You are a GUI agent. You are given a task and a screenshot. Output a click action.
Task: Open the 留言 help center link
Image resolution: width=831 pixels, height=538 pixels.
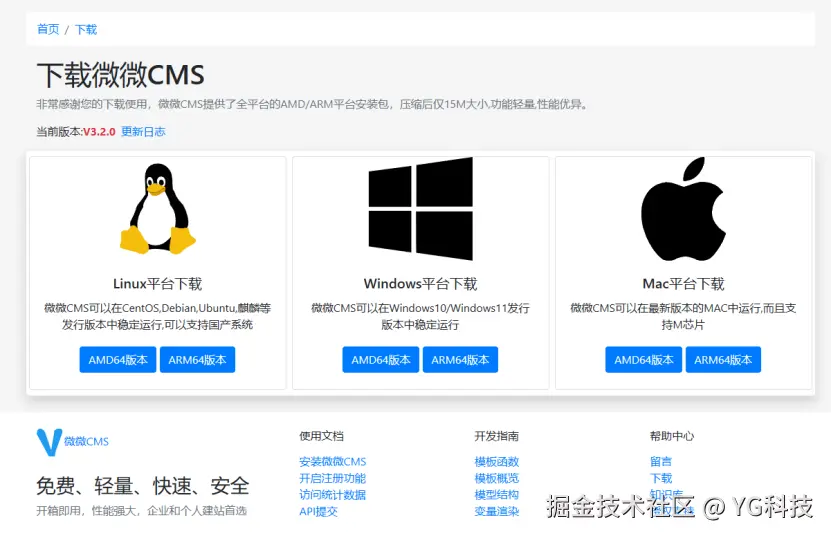tap(661, 462)
